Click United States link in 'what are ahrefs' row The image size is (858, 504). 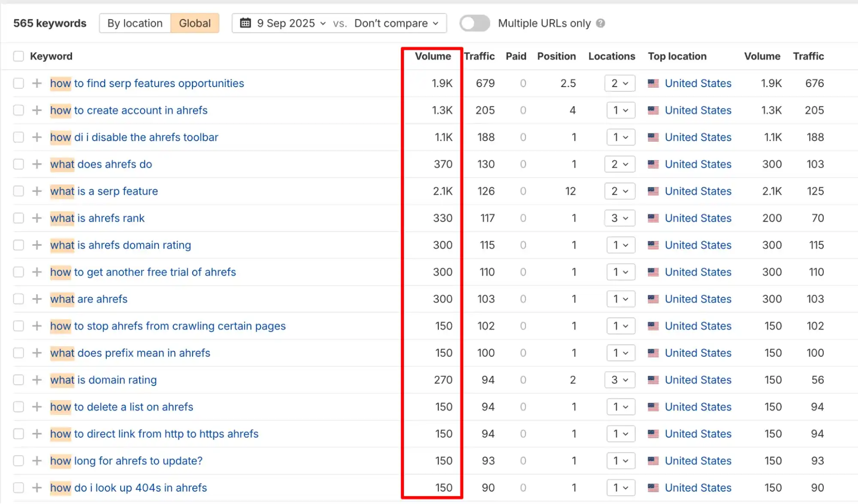[698, 299]
